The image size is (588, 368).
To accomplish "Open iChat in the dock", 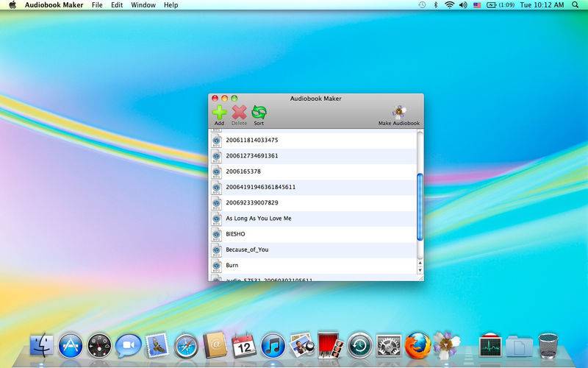I will point(128,345).
